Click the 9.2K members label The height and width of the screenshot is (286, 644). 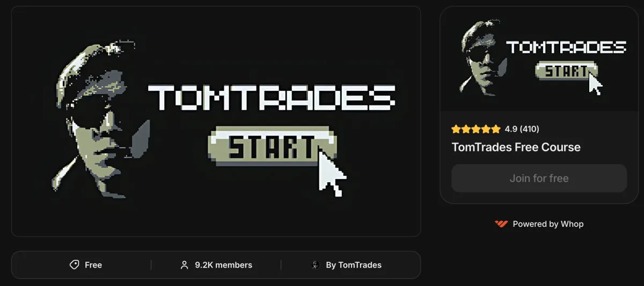point(223,265)
